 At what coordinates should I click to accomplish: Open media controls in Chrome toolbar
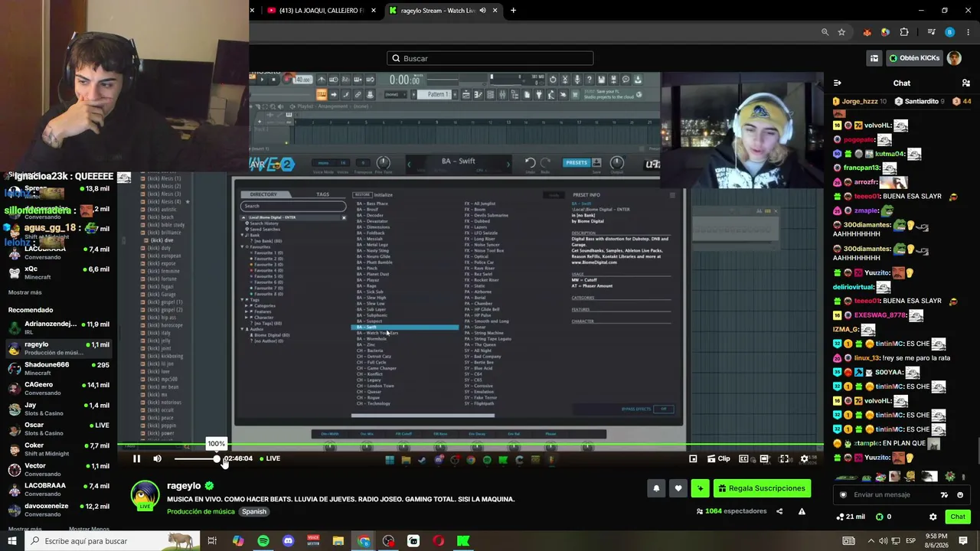tap(931, 32)
